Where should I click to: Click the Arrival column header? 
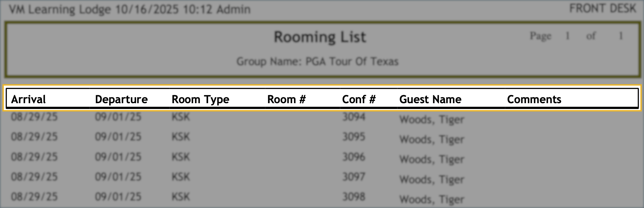28,99
